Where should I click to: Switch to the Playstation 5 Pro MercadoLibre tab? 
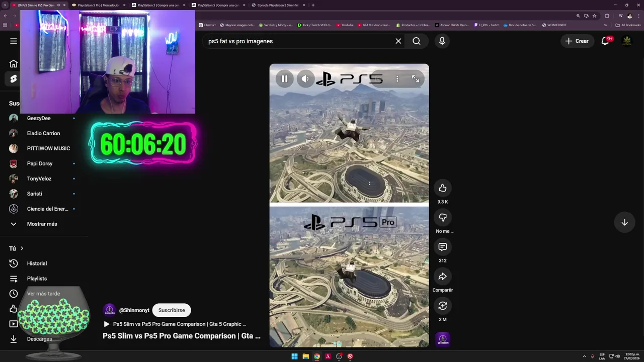click(x=98, y=5)
